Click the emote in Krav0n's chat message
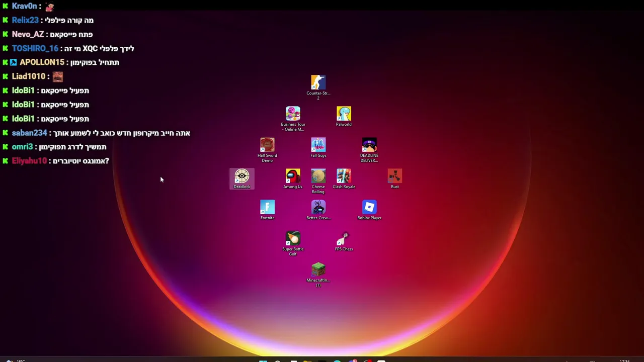The height and width of the screenshot is (362, 644). tap(49, 7)
